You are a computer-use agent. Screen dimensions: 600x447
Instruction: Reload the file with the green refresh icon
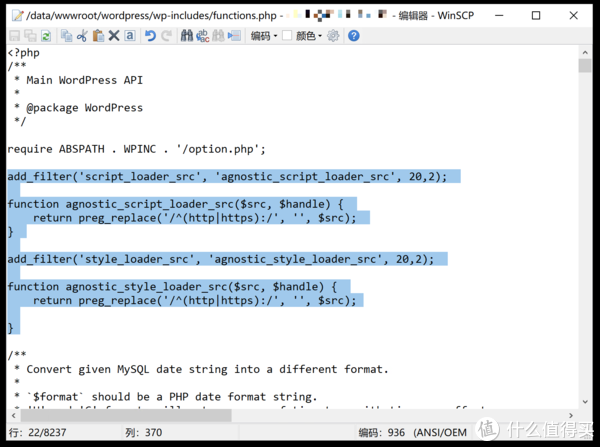point(46,36)
